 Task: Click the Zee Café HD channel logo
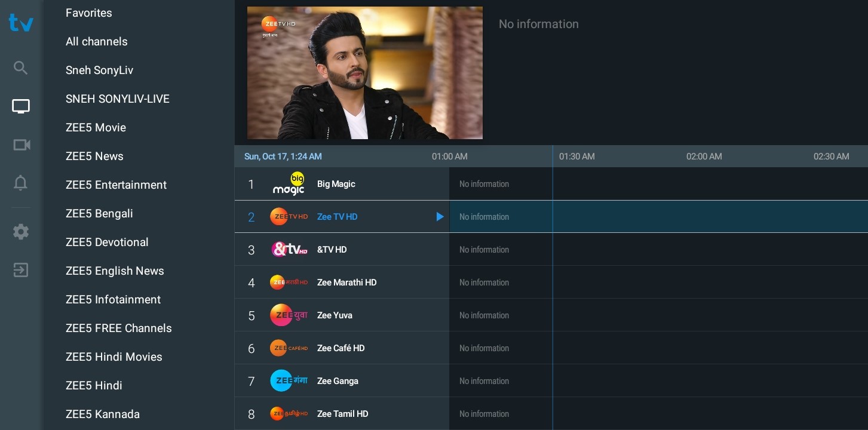pyautogui.click(x=289, y=348)
